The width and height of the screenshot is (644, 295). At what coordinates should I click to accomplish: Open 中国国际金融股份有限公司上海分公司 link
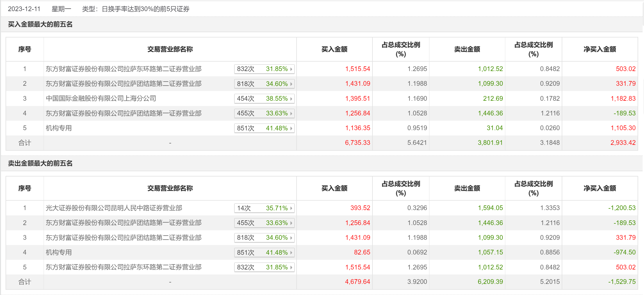(101, 99)
